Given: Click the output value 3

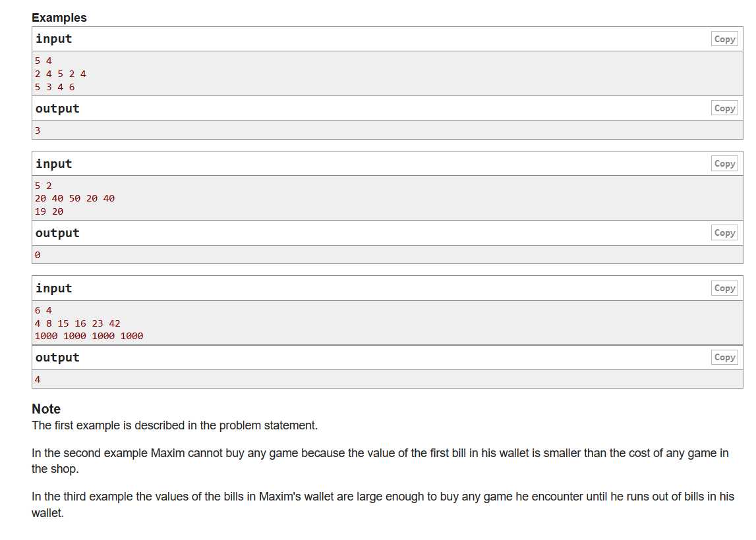Looking at the screenshot, I should point(38,130).
